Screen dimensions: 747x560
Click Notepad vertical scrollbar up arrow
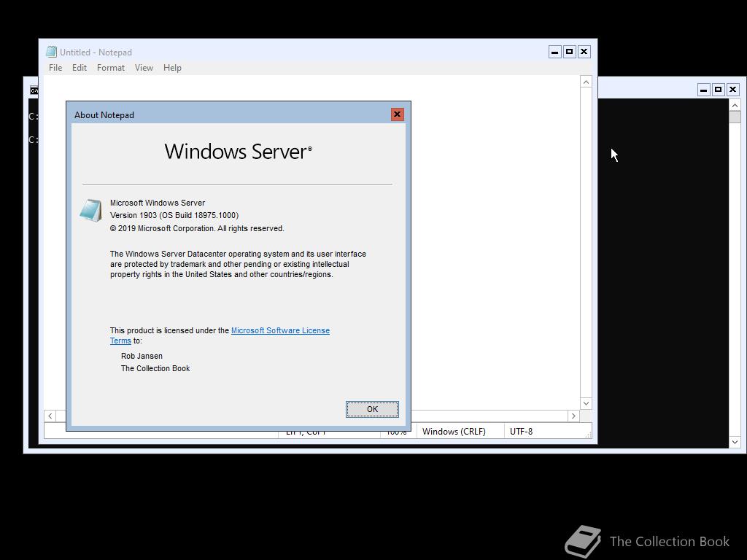point(586,82)
